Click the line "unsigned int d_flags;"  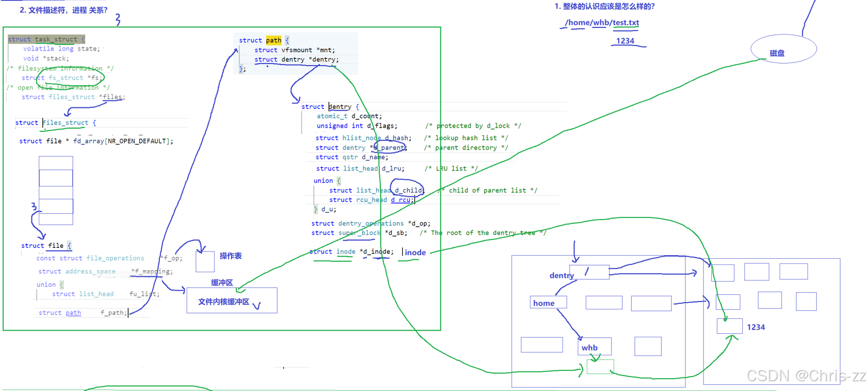point(357,126)
